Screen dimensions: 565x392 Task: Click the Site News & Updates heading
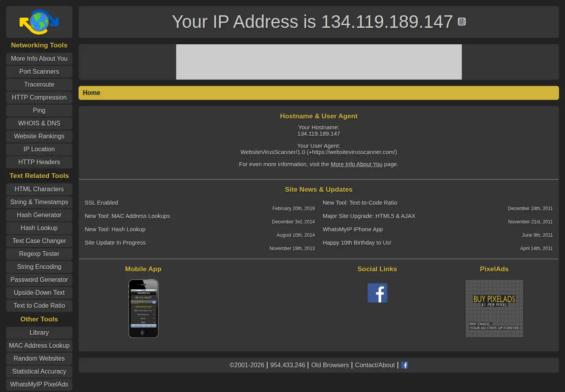[319, 189]
